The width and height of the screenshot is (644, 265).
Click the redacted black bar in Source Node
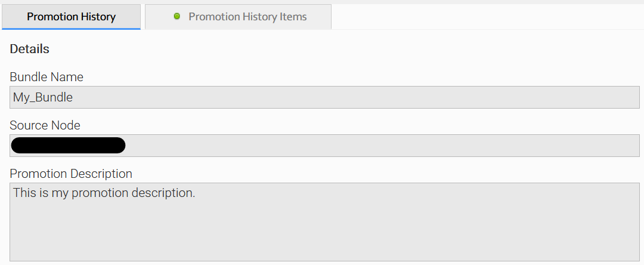tap(68, 145)
